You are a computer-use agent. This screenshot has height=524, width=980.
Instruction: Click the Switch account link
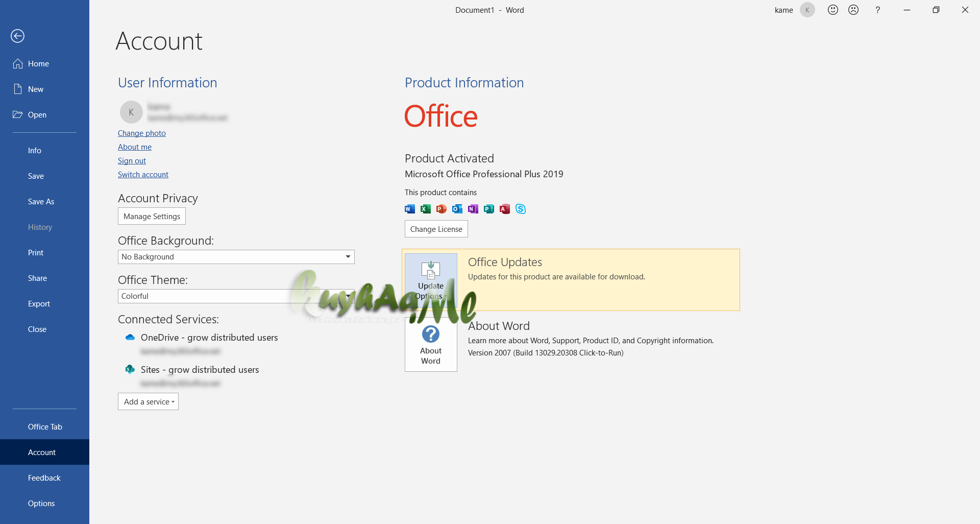143,175
